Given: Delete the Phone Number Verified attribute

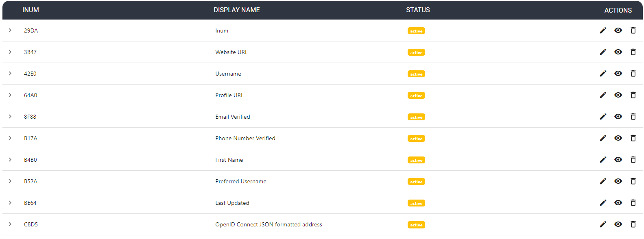Looking at the screenshot, I should (633, 138).
